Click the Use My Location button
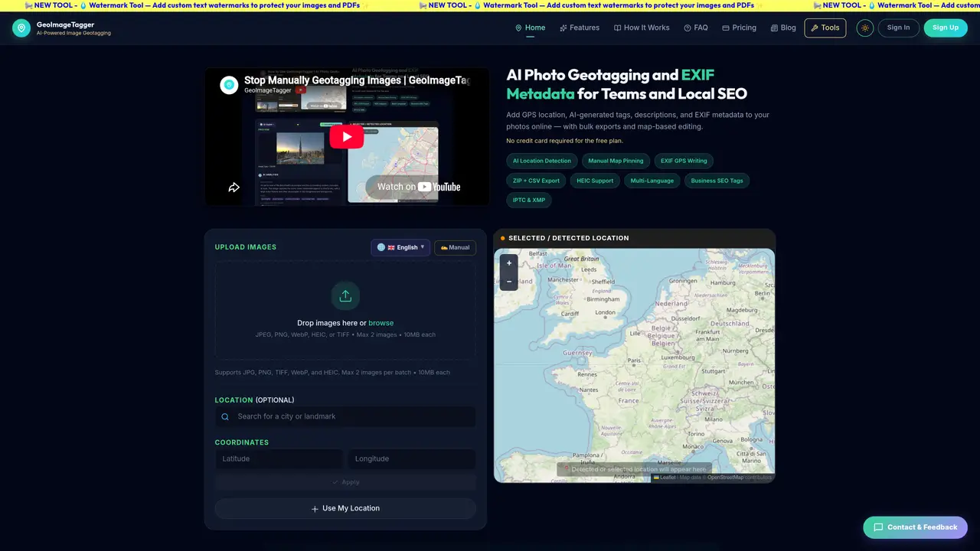This screenshot has width=980, height=551. coord(345,508)
